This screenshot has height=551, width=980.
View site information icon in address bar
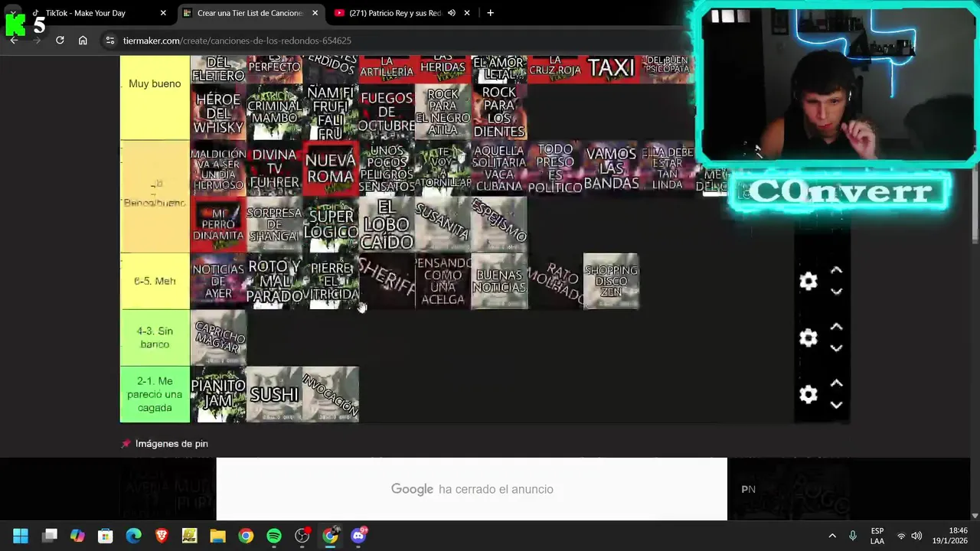tap(110, 41)
